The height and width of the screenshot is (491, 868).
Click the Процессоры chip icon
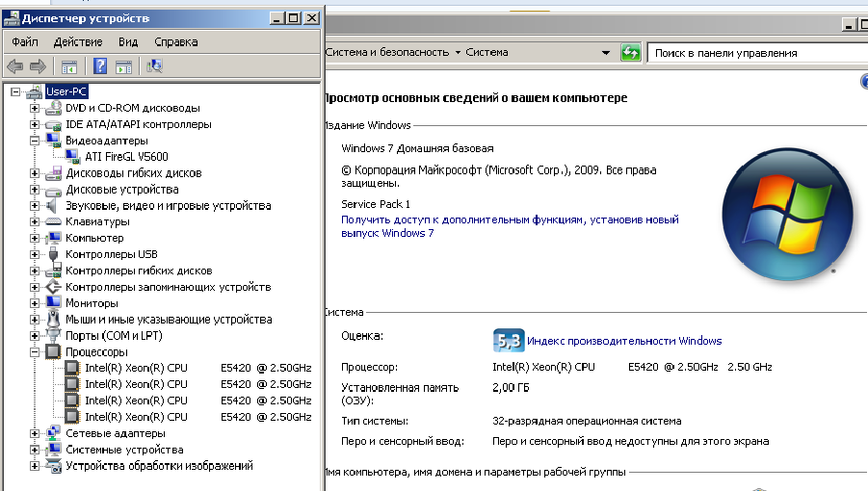click(53, 351)
